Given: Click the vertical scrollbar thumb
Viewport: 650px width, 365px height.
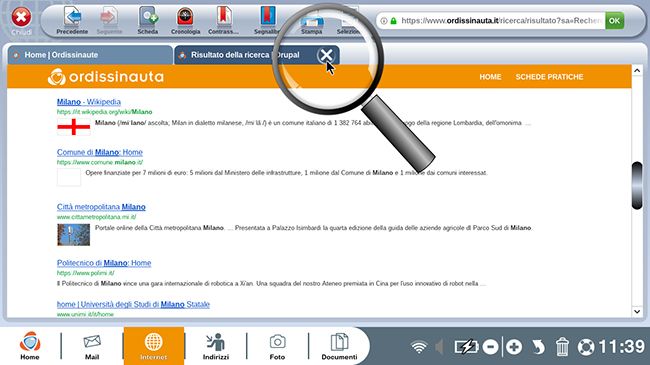Looking at the screenshot, I should (637, 185).
